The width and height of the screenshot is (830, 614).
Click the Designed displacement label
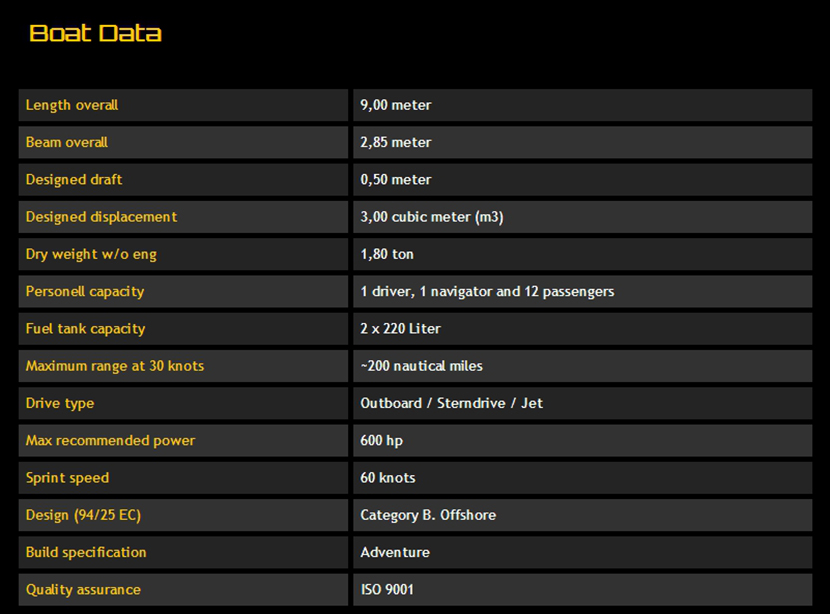[101, 217]
